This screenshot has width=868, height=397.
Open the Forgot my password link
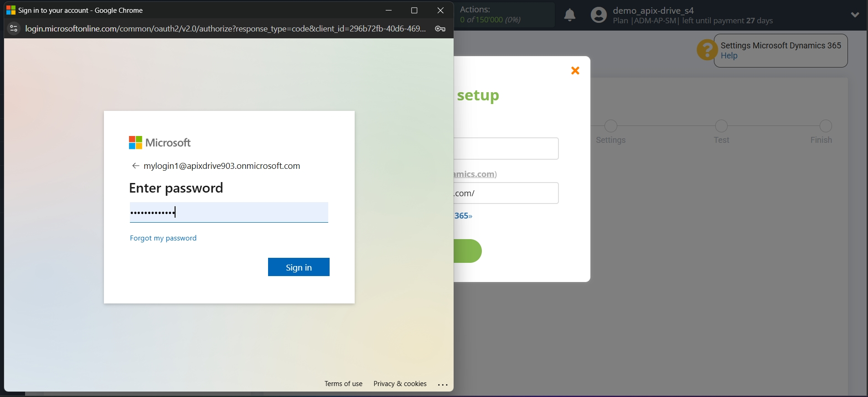(x=163, y=238)
